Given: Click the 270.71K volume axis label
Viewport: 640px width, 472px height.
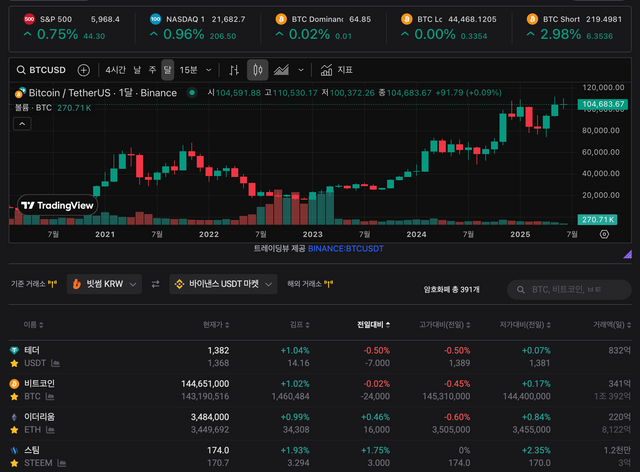Looking at the screenshot, I should tap(598, 220).
